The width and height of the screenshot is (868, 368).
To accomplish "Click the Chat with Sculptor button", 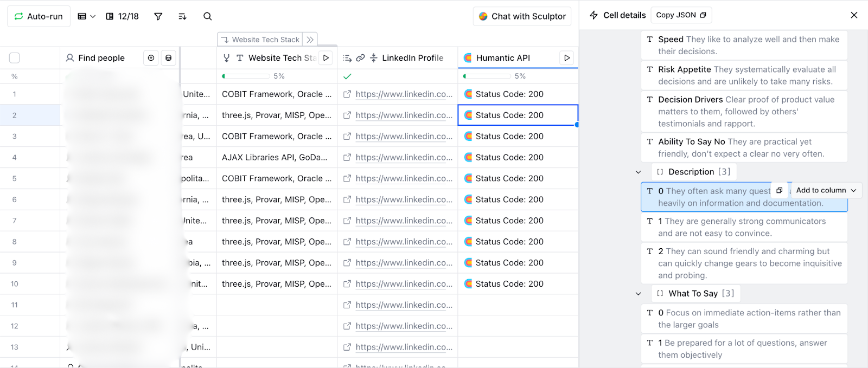I will click(522, 16).
